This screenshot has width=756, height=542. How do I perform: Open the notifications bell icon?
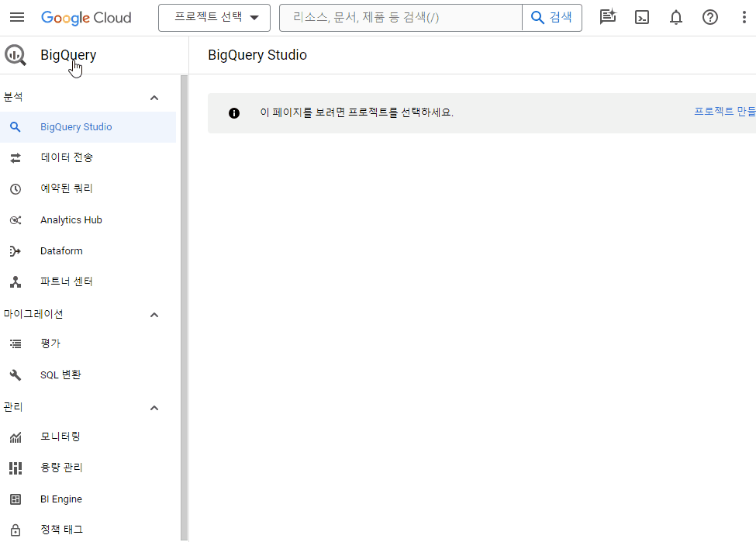(x=676, y=17)
